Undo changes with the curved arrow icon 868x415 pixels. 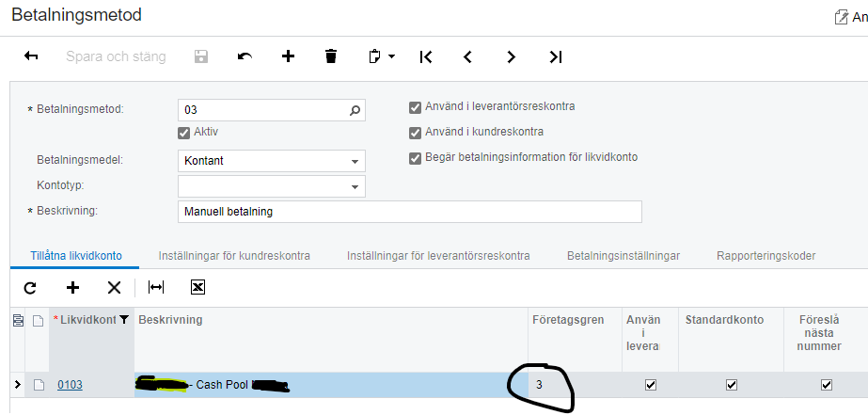coord(245,56)
